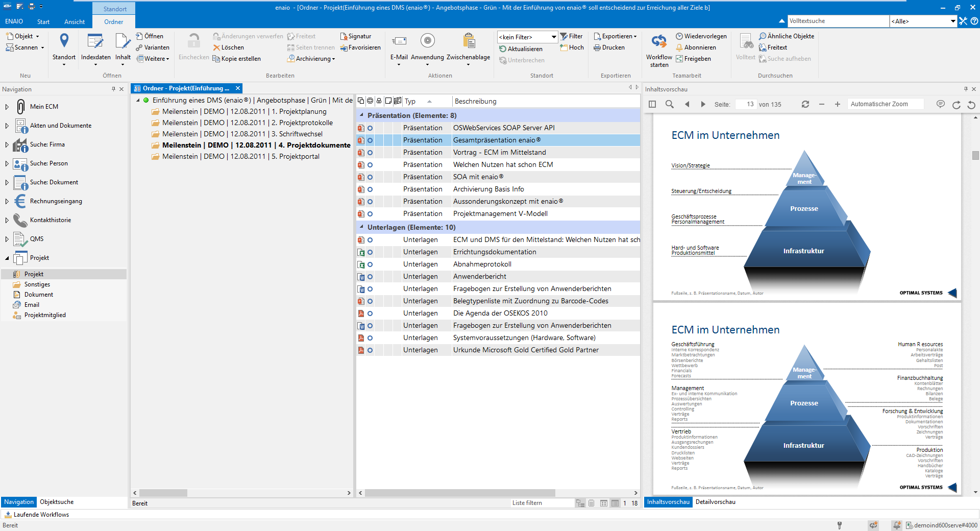Find Ähnliche Objekte
Image resolution: width=980 pixels, height=531 pixels.
pyautogui.click(x=787, y=36)
